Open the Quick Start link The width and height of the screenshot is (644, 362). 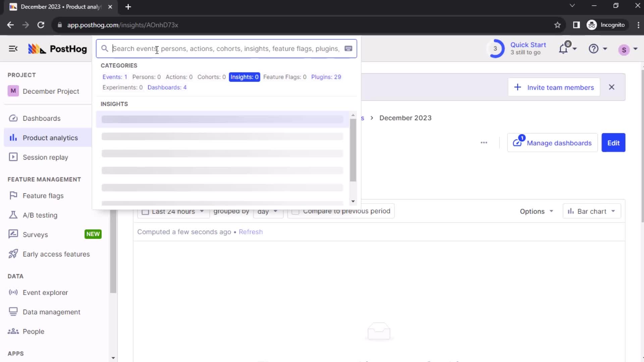coord(528,45)
